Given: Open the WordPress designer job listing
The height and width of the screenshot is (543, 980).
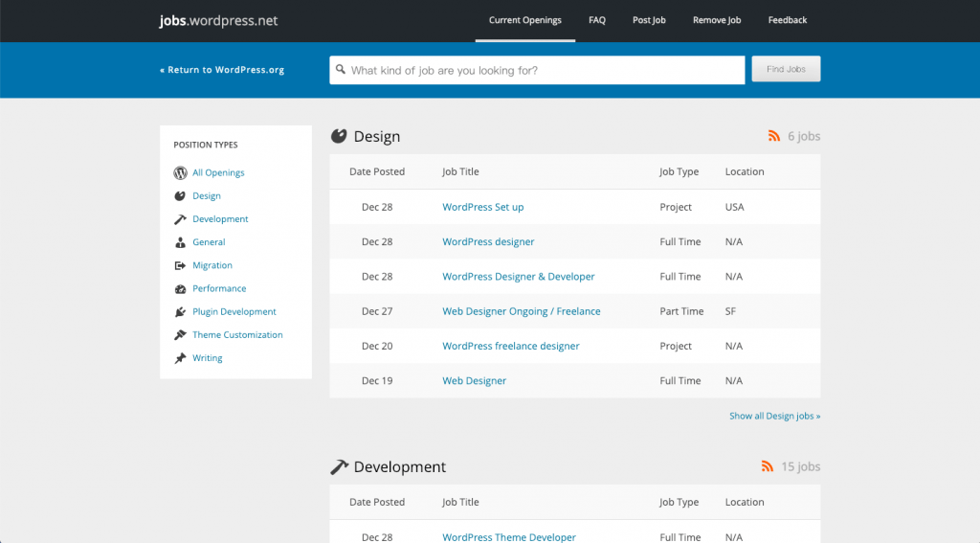Looking at the screenshot, I should pyautogui.click(x=488, y=241).
